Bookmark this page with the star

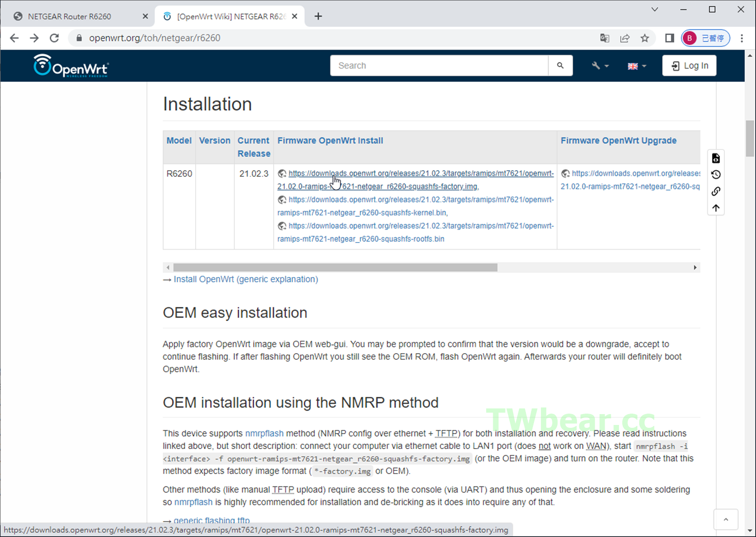[644, 38]
